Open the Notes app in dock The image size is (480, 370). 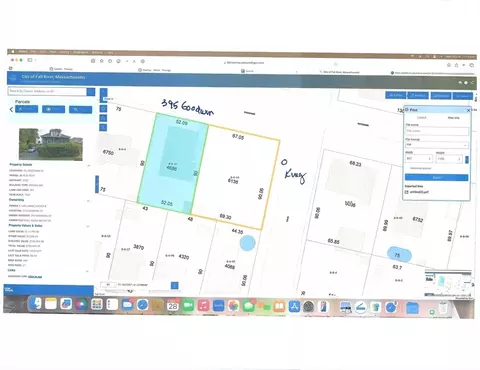[x=51, y=304]
